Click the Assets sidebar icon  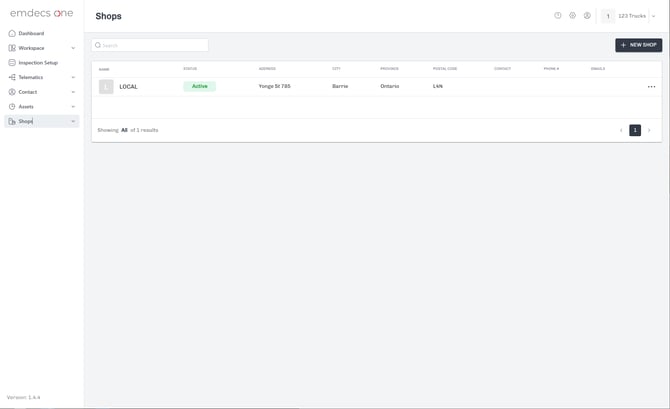(12, 106)
